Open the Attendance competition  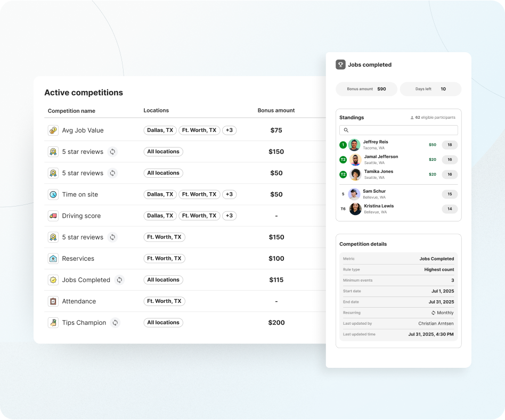pos(79,301)
